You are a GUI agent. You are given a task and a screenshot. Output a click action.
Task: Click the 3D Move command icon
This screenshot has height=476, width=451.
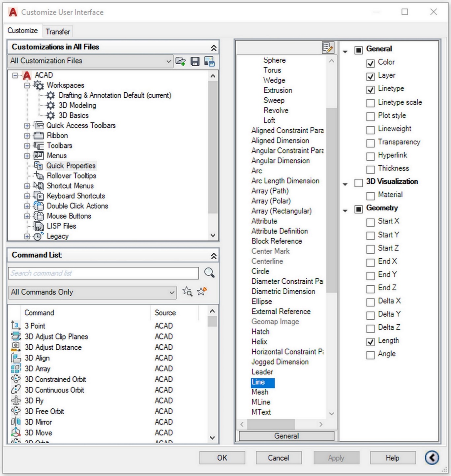point(16,432)
